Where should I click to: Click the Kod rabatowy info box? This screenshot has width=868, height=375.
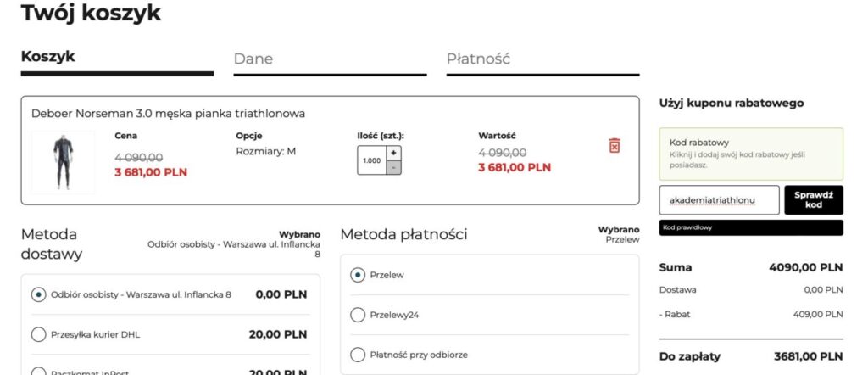(751, 154)
